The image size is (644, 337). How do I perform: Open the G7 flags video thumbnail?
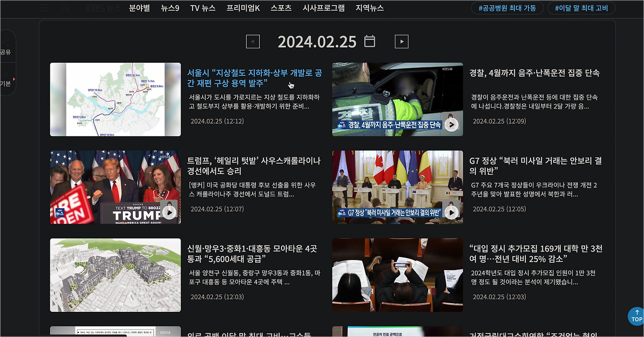pos(397,187)
